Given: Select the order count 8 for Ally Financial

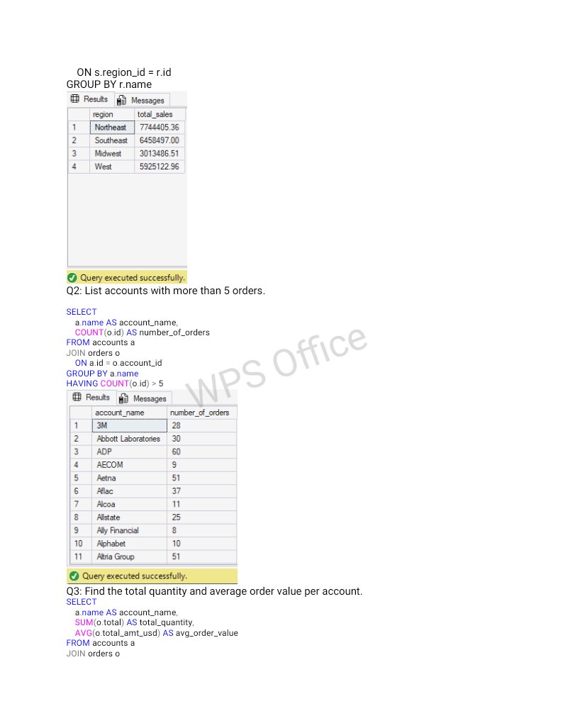Looking at the screenshot, I should coord(201,530).
